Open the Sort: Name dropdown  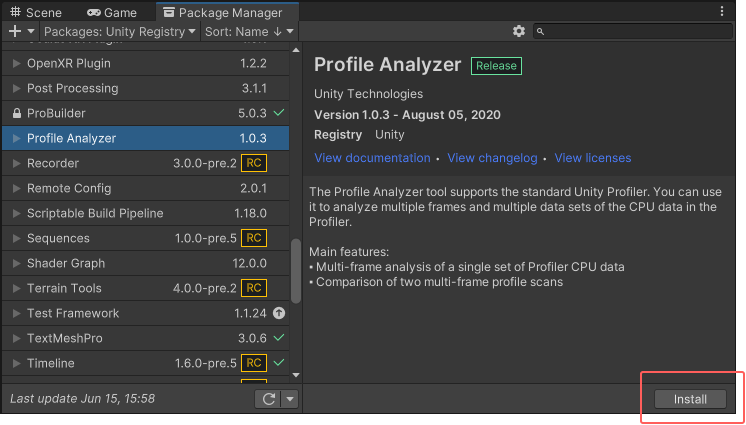[x=249, y=32]
